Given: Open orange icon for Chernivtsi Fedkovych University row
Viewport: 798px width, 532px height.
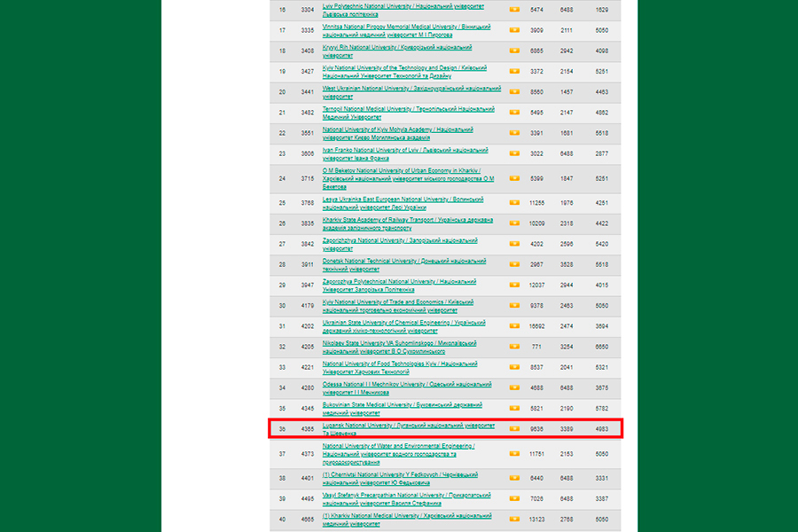Looking at the screenshot, I should coord(514,478).
